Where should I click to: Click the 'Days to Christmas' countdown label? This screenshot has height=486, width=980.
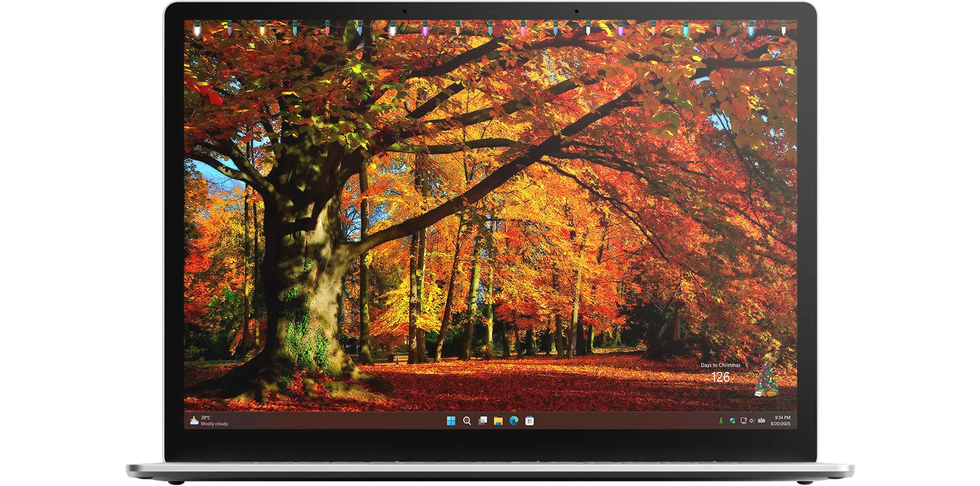pyautogui.click(x=720, y=365)
